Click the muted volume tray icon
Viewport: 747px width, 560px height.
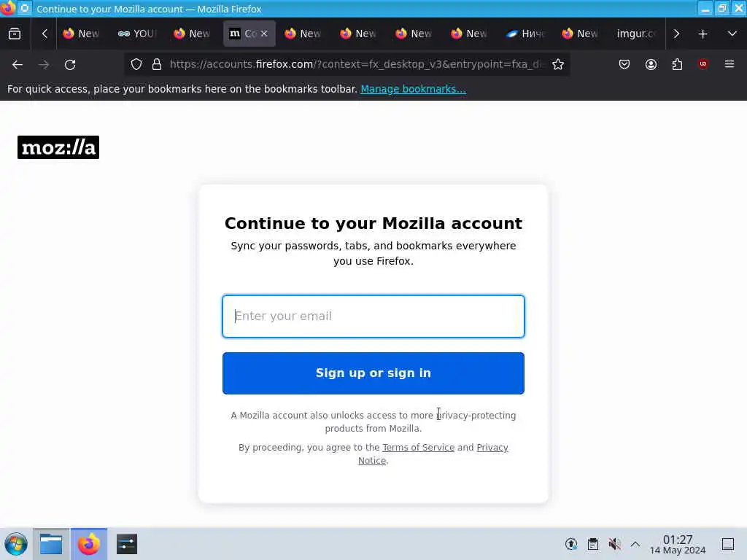[x=614, y=544]
